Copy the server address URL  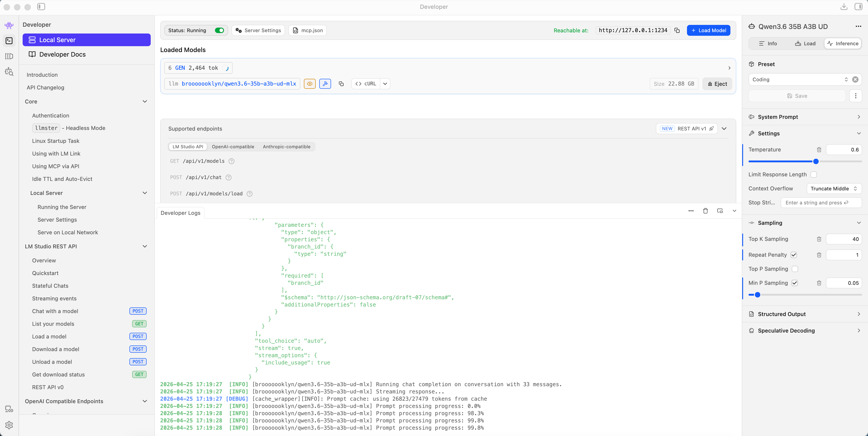[x=677, y=30]
